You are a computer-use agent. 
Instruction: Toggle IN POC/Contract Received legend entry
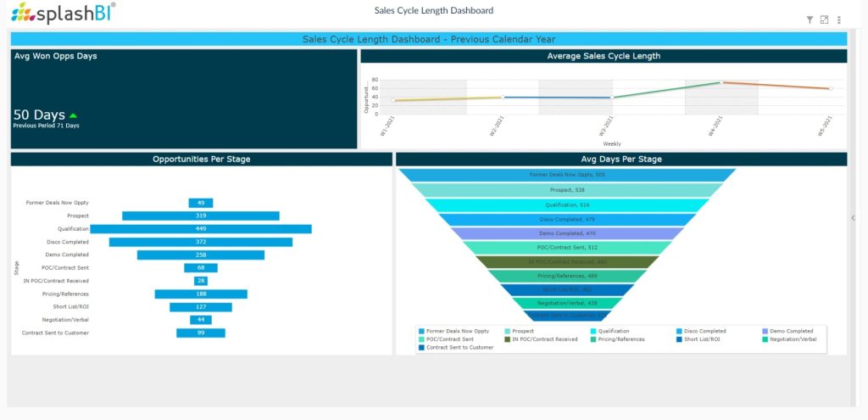pyautogui.click(x=541, y=339)
